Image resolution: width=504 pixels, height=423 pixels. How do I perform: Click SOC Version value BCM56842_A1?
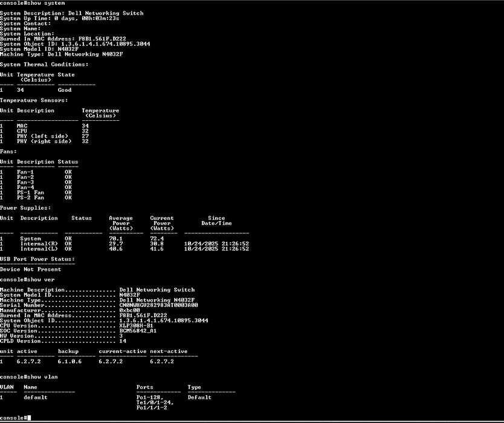[138, 331]
